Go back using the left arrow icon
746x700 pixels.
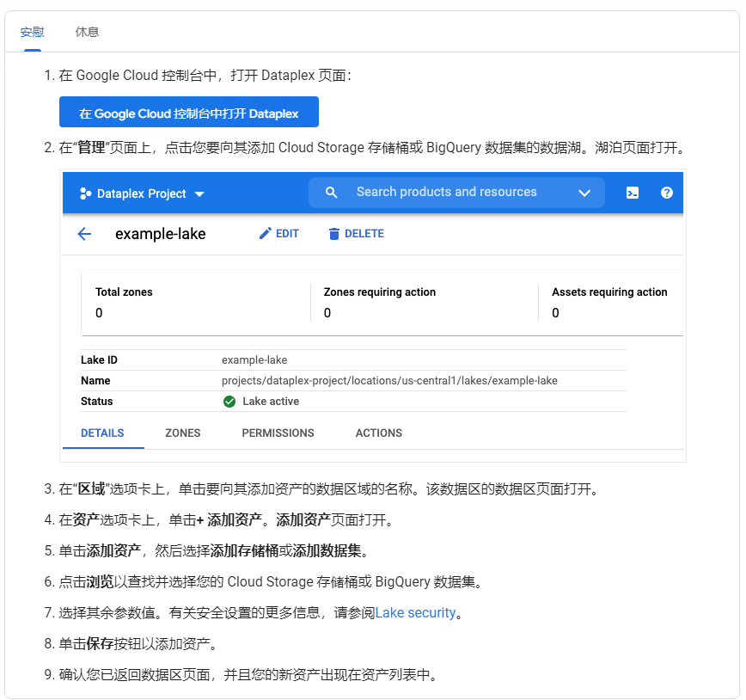[84, 234]
